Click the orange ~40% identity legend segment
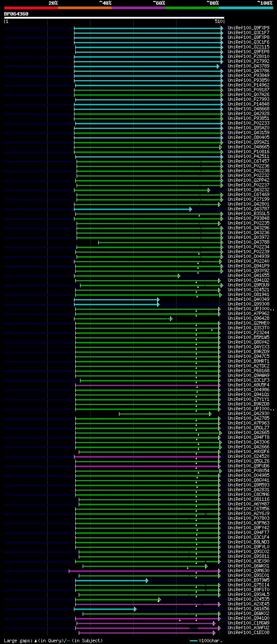Viewport: 277px width, 644px height. [x=85, y=8]
